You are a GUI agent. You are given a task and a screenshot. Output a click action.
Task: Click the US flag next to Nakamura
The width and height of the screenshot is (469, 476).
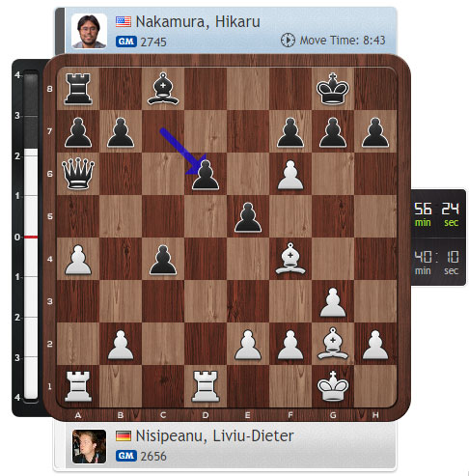[x=124, y=22]
